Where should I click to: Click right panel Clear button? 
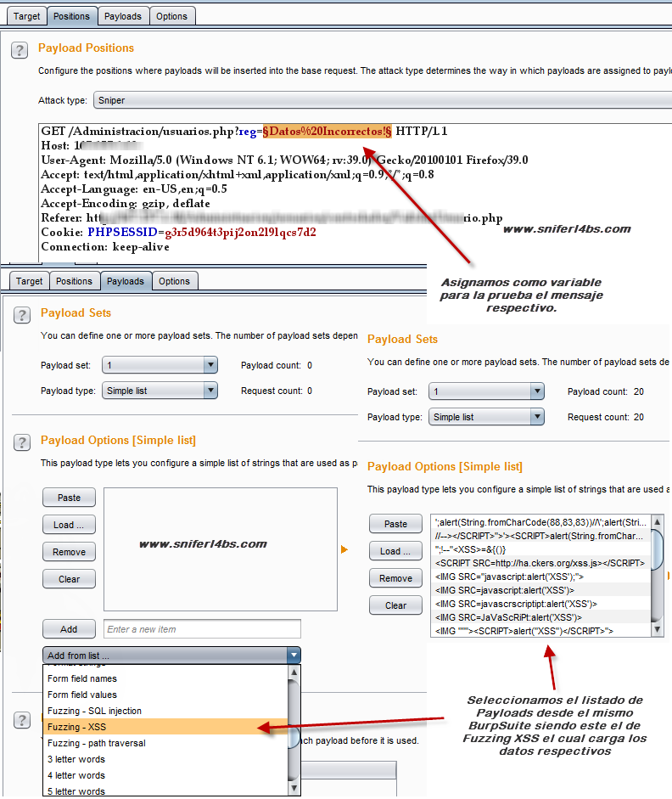tap(395, 605)
